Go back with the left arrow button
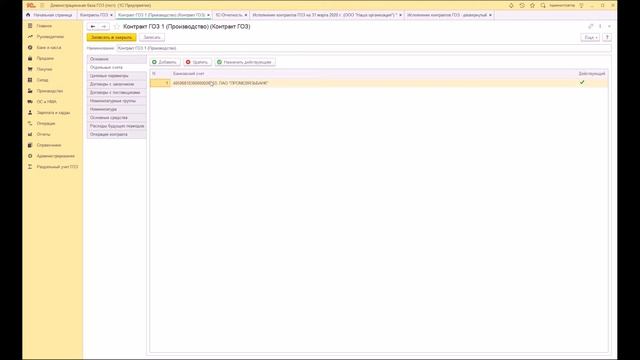Screen dimensions: 640x360 pyautogui.click(x=93, y=27)
